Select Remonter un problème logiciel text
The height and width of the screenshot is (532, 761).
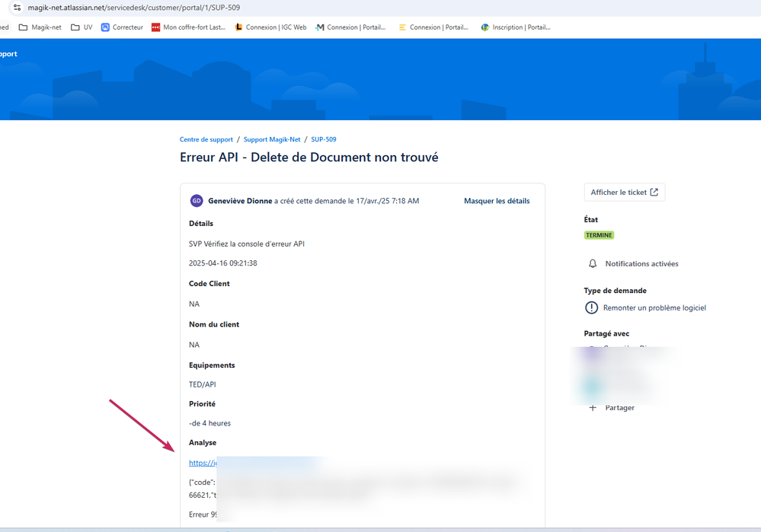pos(654,308)
